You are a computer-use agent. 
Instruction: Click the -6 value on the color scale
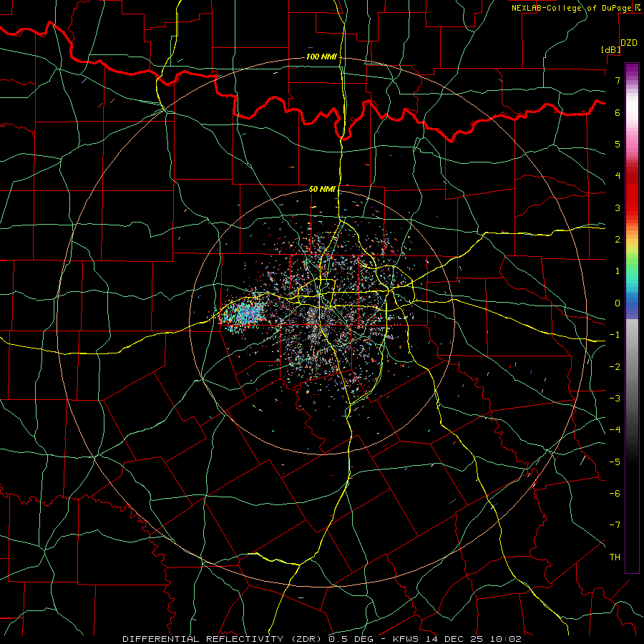click(x=615, y=494)
